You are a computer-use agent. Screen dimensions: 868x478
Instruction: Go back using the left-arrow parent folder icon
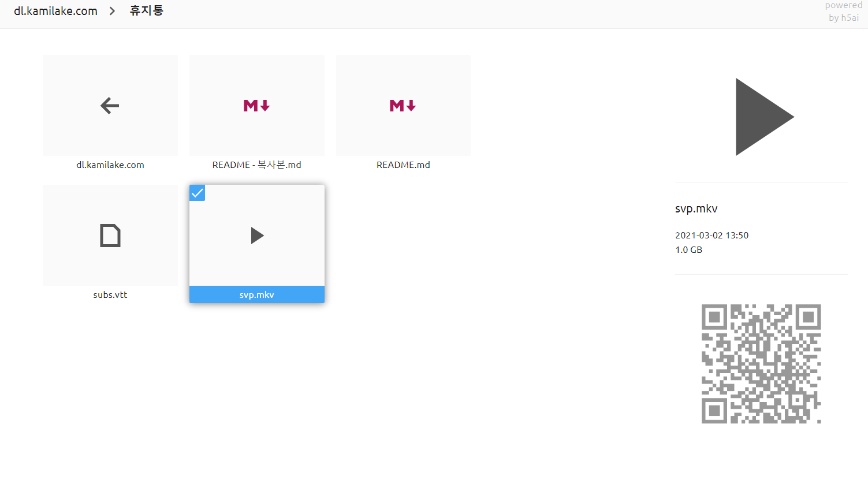tap(110, 106)
